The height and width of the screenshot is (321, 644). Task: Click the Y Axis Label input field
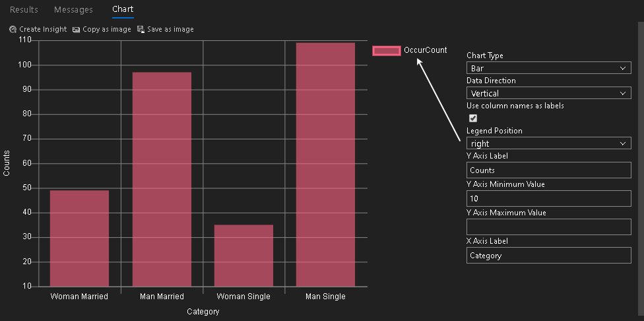(548, 170)
